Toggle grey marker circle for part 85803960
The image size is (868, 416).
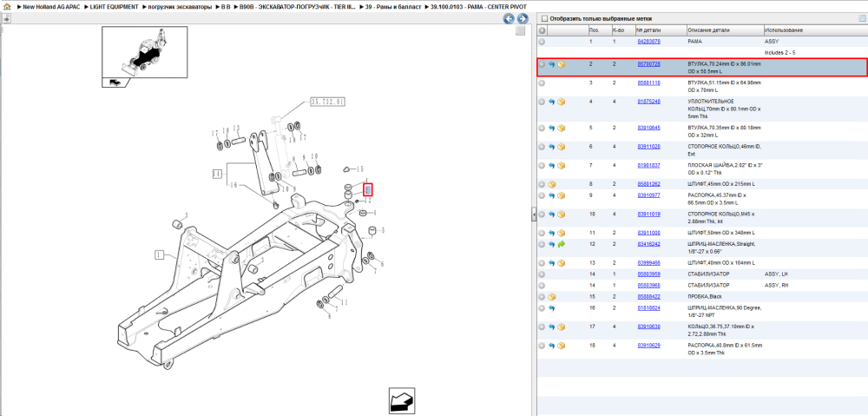coord(542,285)
